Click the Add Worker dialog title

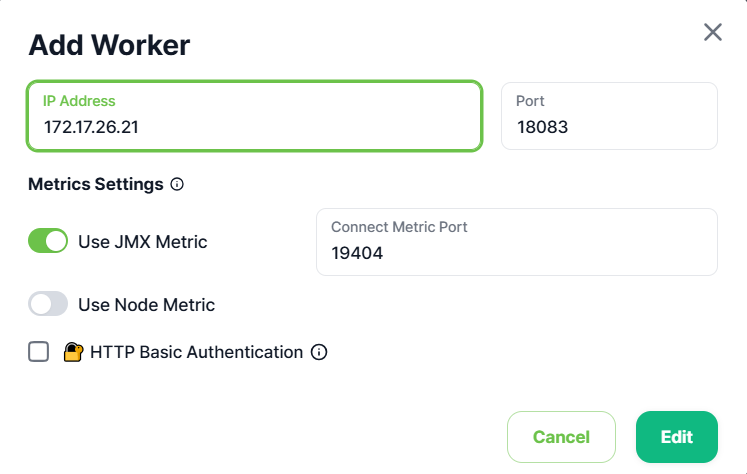point(109,45)
